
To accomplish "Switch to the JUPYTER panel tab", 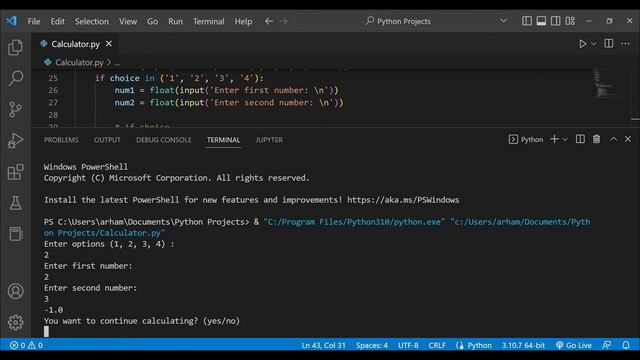I will click(269, 140).
